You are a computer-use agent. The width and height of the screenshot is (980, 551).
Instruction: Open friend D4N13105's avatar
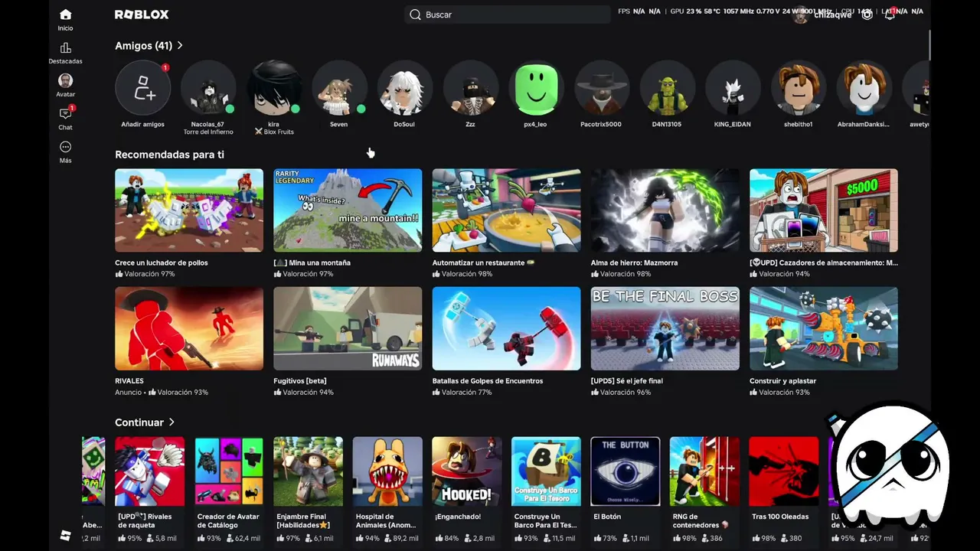[x=667, y=88]
